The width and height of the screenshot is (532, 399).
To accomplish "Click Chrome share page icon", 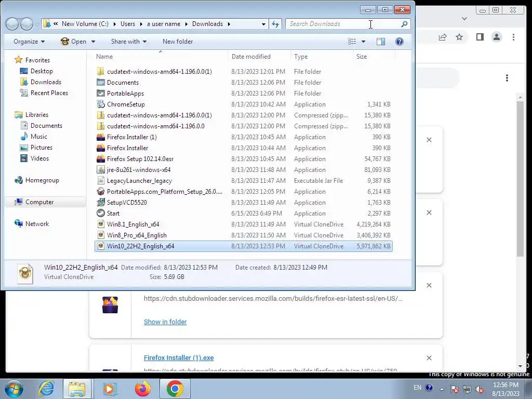I will tap(443, 37).
